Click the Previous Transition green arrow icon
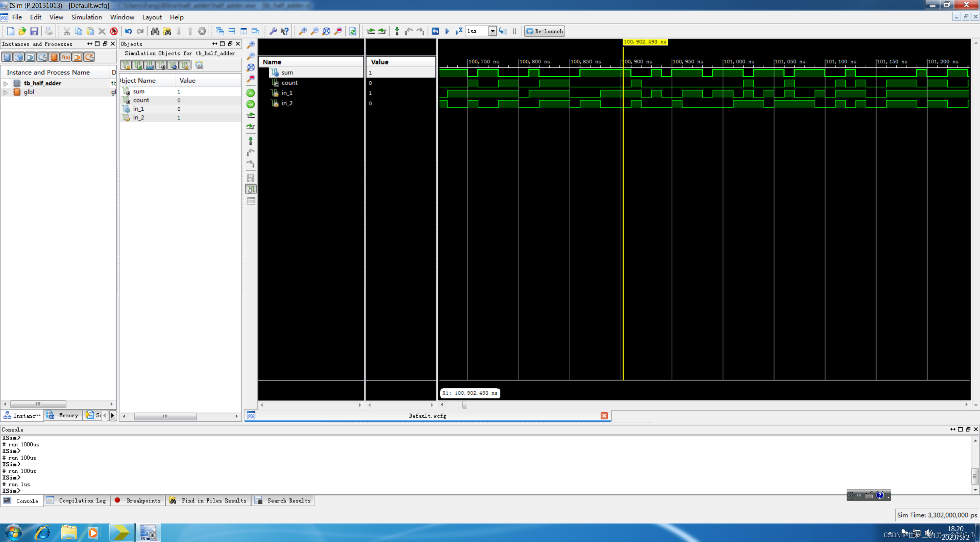This screenshot has width=980, height=542. click(371, 31)
